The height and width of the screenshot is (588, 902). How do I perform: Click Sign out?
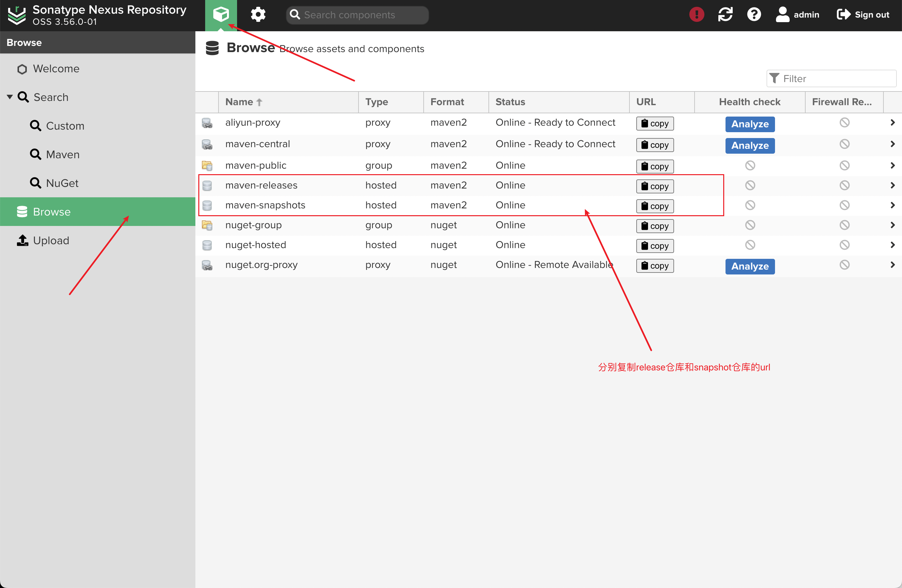coord(863,15)
